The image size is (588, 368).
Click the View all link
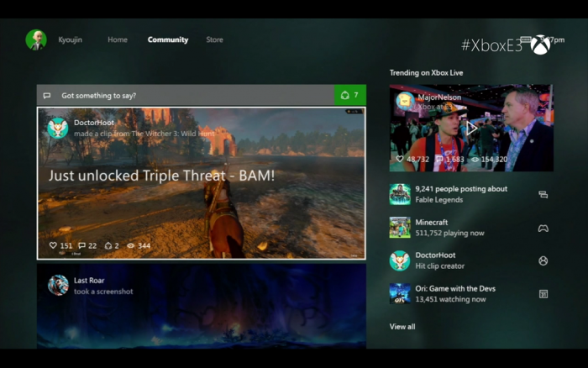tap(402, 326)
